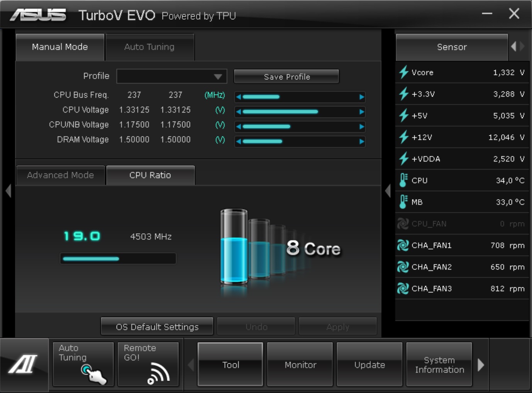The height and width of the screenshot is (393, 532).
Task: Decrease CPU Bus Freq. with left arrow
Action: click(239, 97)
